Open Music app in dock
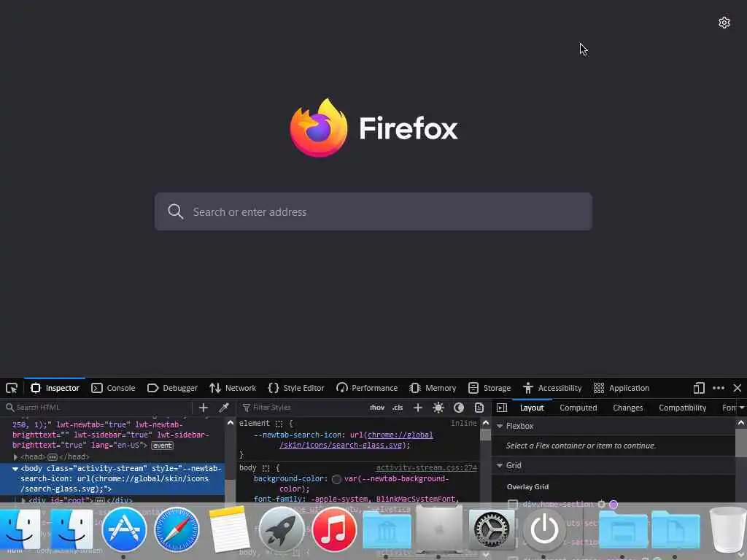The width and height of the screenshot is (747, 560). coord(334,529)
